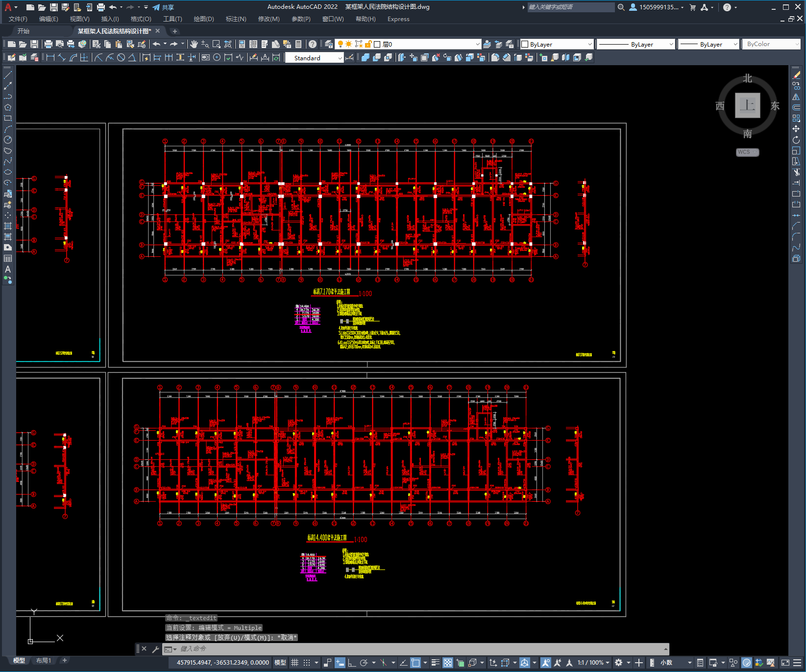Click the shopping cart icon
The width and height of the screenshot is (806, 672).
pyautogui.click(x=693, y=7)
